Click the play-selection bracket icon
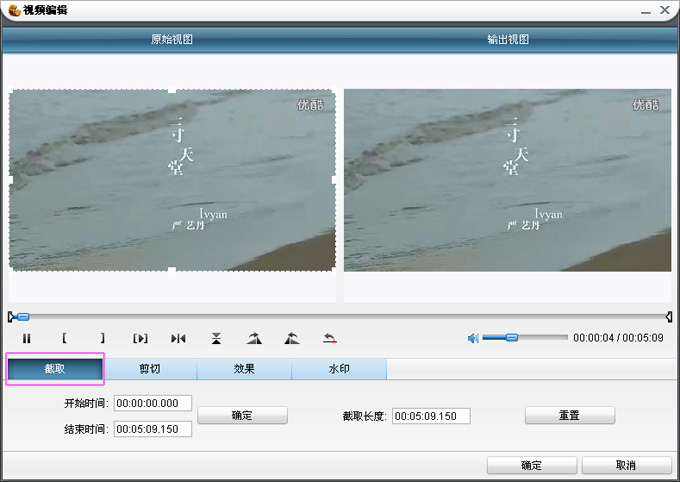This screenshot has width=680, height=482. point(140,339)
